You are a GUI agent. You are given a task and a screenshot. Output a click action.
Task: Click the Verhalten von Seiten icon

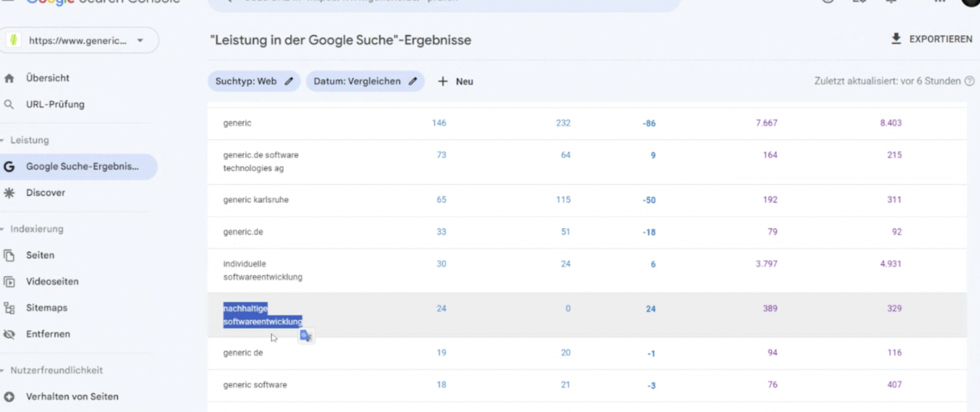[x=9, y=397]
